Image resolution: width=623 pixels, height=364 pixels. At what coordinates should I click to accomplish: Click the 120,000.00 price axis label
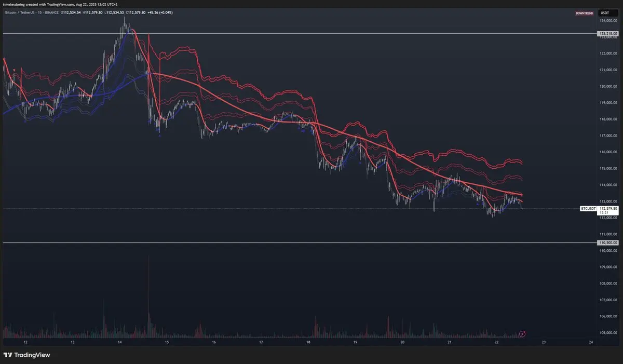tap(608, 86)
